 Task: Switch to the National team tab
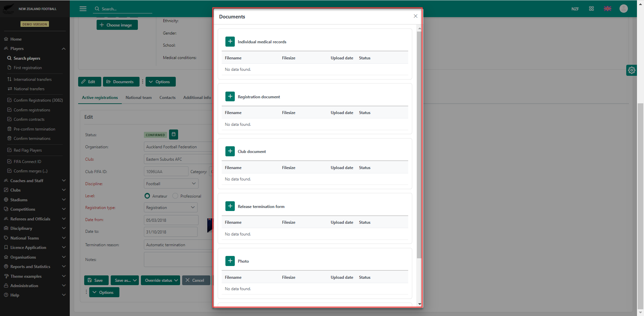pos(139,98)
